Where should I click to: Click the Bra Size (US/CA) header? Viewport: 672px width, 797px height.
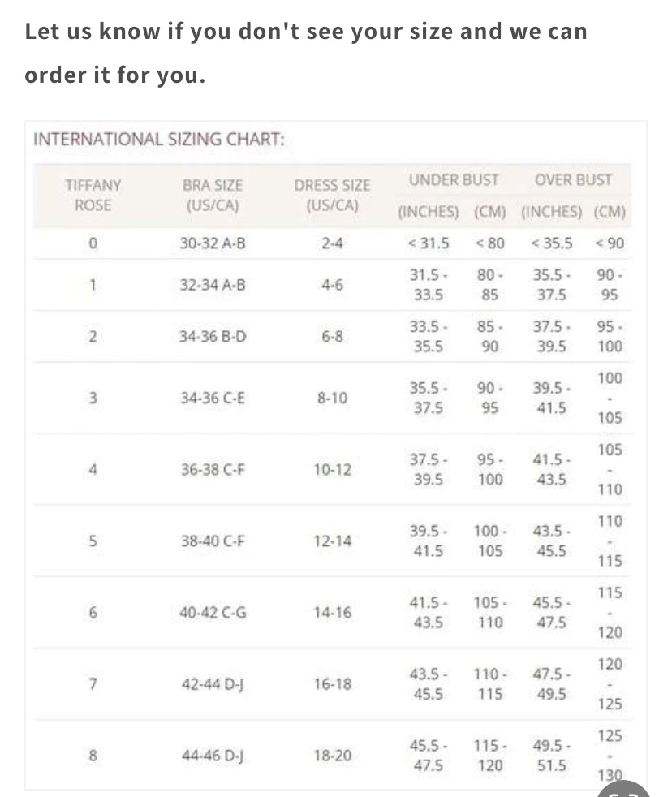click(x=213, y=196)
